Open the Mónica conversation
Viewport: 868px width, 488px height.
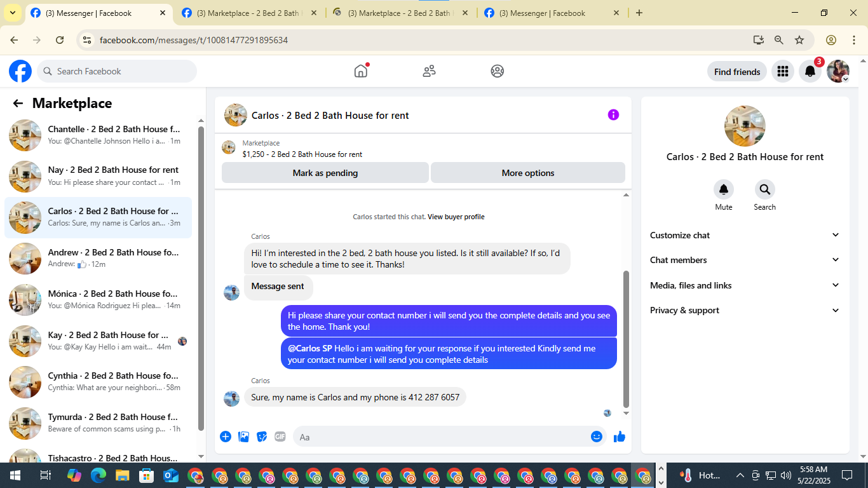tap(98, 300)
